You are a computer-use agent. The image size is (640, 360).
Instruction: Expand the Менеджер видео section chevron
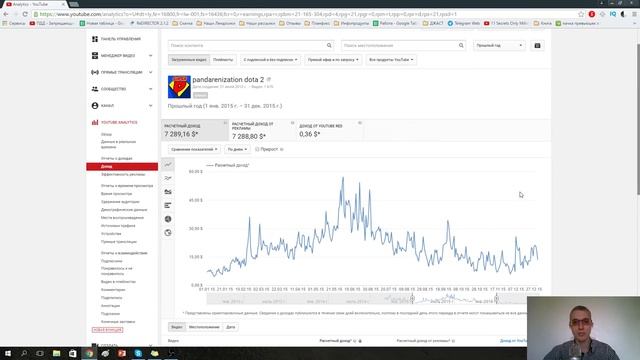151,56
